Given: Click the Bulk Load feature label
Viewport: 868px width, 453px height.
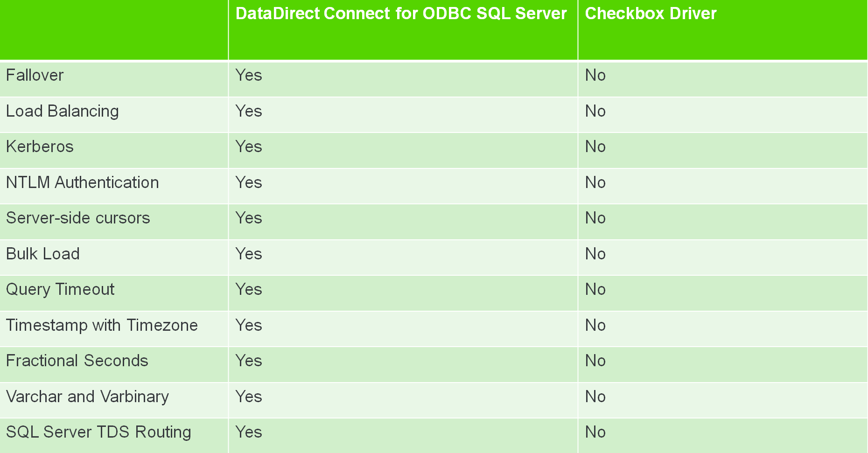Looking at the screenshot, I should [x=42, y=254].
